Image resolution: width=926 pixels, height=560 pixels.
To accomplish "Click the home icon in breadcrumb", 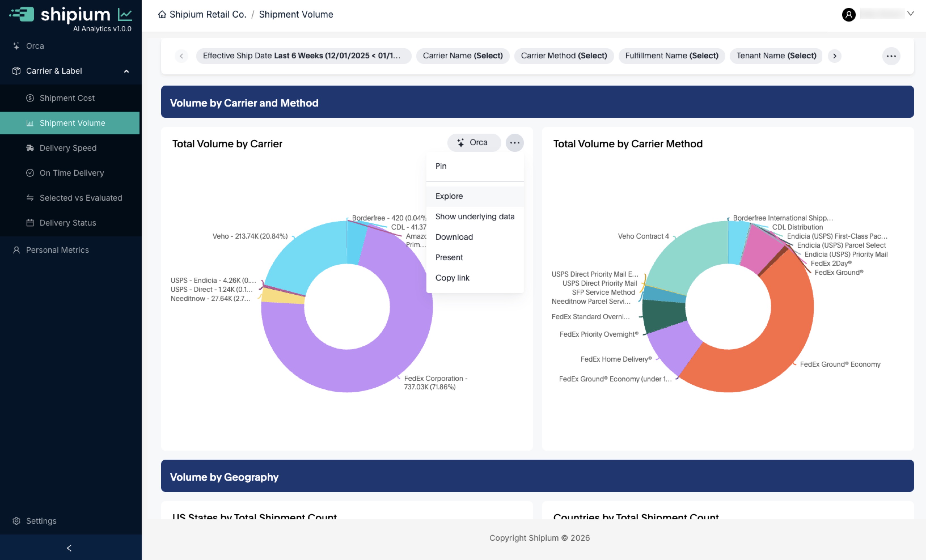I will (x=162, y=14).
